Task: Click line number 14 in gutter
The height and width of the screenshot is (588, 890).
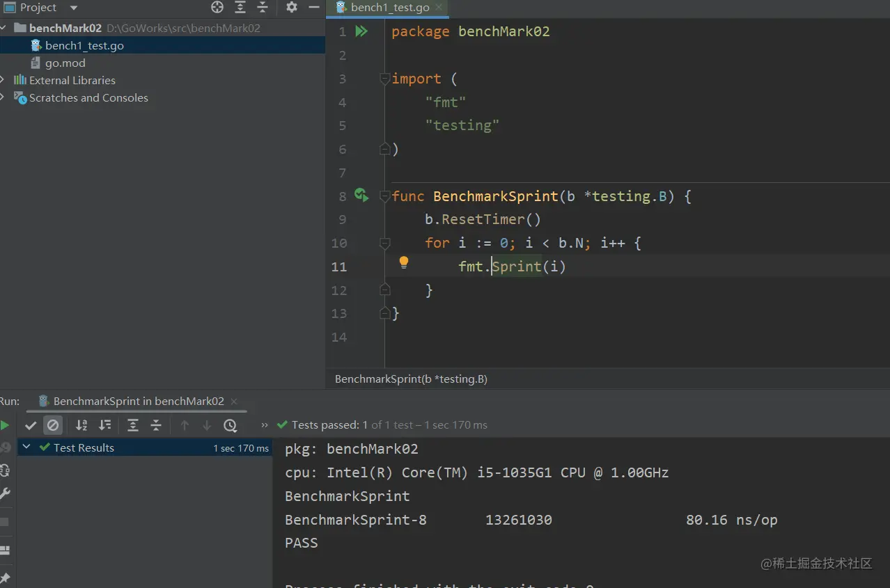Action: (x=339, y=337)
